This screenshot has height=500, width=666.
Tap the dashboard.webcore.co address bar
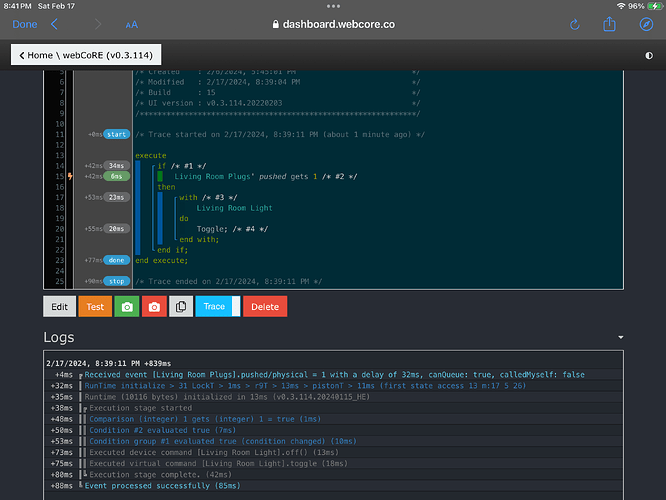tap(333, 24)
